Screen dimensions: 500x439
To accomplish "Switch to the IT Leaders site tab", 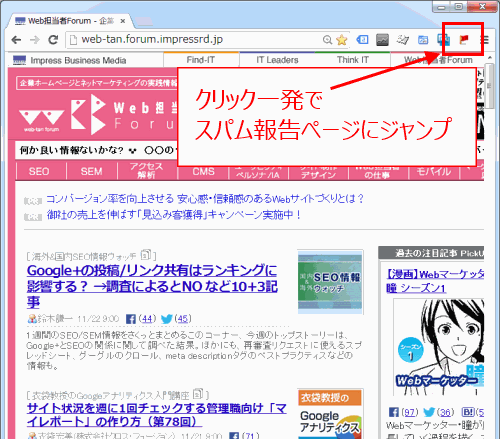I will click(x=277, y=60).
